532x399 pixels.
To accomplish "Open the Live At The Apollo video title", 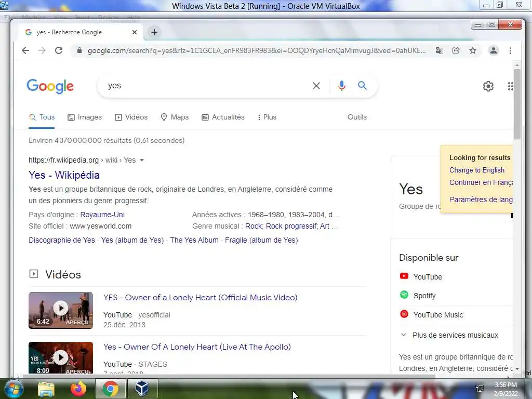I will (197, 347).
